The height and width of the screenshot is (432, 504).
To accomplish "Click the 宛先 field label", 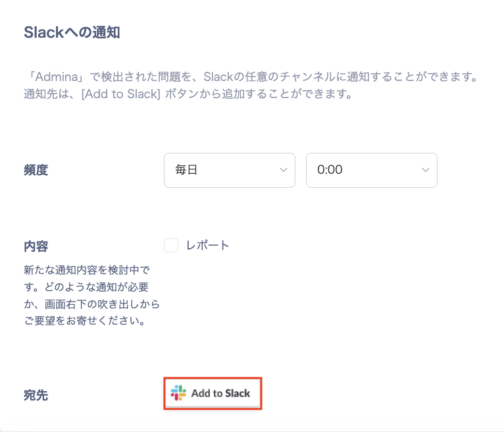I will click(x=36, y=395).
